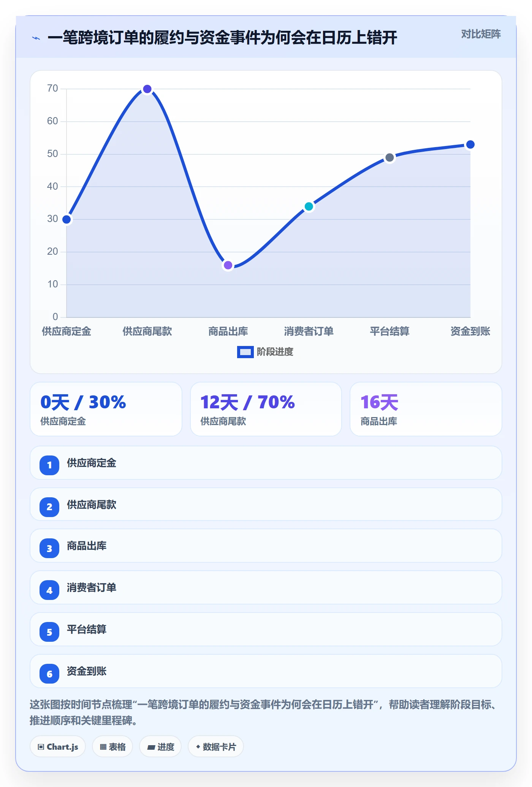Viewport: 532px width, 787px height.
Task: Click step badge 5 for 平台结算
Action: [49, 632]
